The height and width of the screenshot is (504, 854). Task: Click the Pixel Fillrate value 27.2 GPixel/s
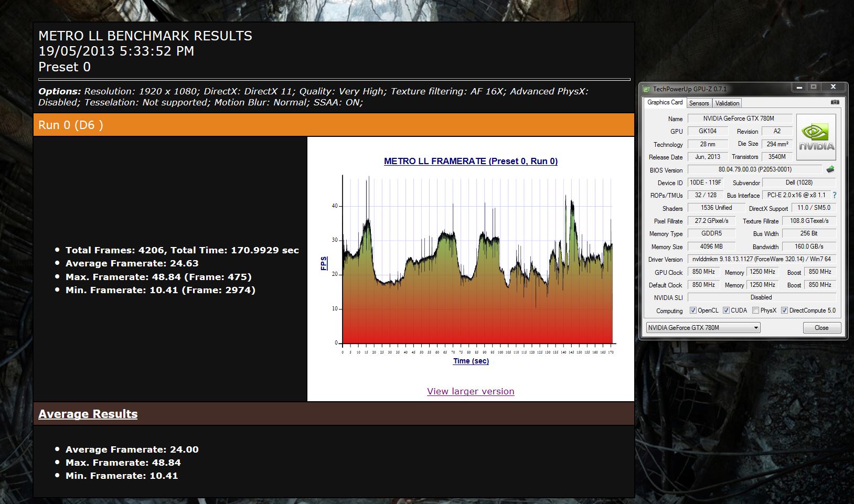[711, 221]
